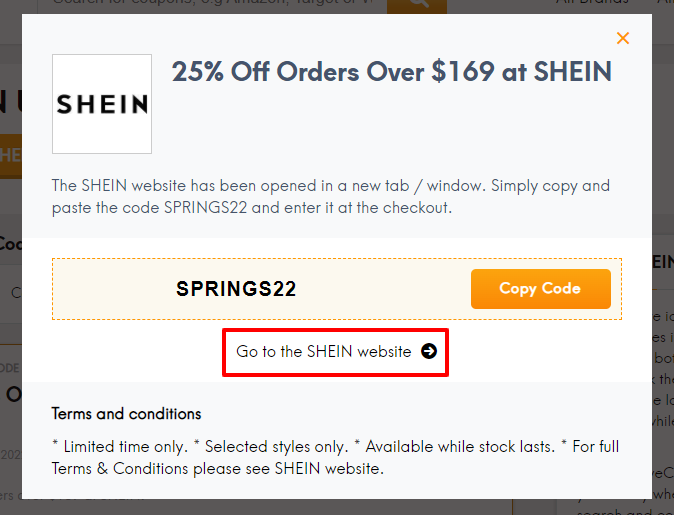The width and height of the screenshot is (674, 515).
Task: Click the 25% Off Orders Over $169 title
Action: point(391,71)
